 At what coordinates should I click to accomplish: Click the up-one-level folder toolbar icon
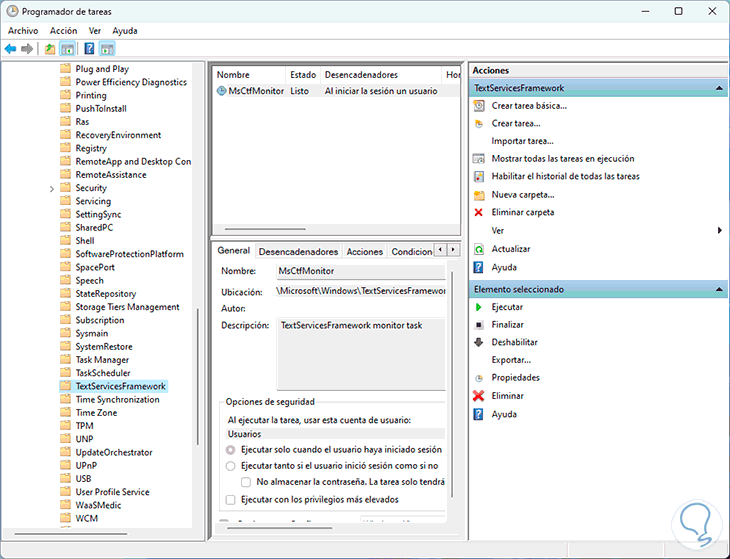(x=50, y=49)
